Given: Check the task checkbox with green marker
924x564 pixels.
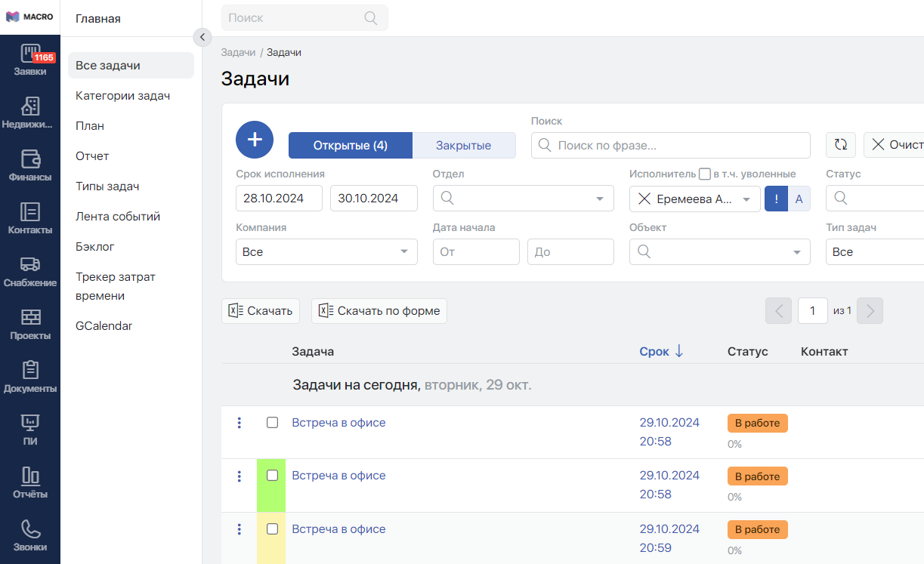Looking at the screenshot, I should tap(272, 476).
